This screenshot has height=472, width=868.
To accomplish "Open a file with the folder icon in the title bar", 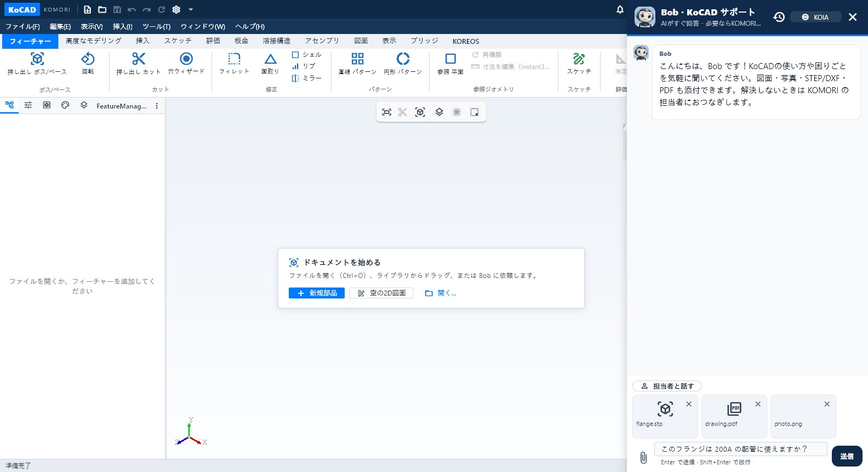I will pyautogui.click(x=102, y=9).
